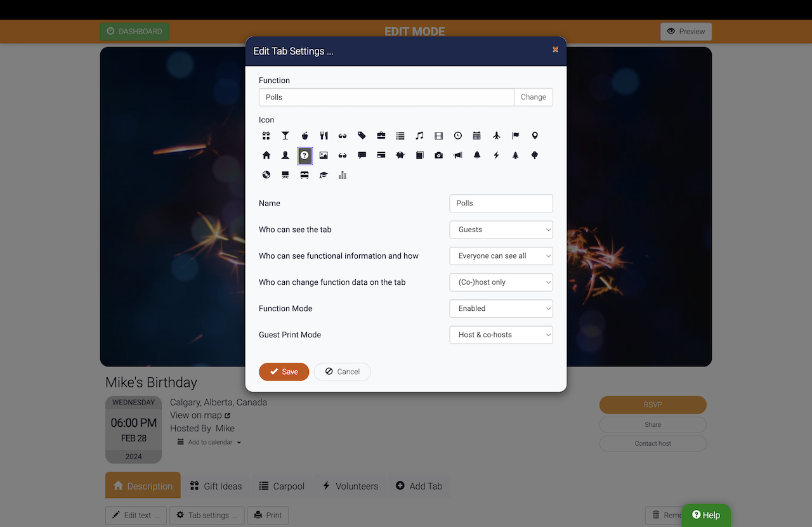This screenshot has height=527, width=812.
Task: Pick the graduation cap icon
Action: point(324,175)
